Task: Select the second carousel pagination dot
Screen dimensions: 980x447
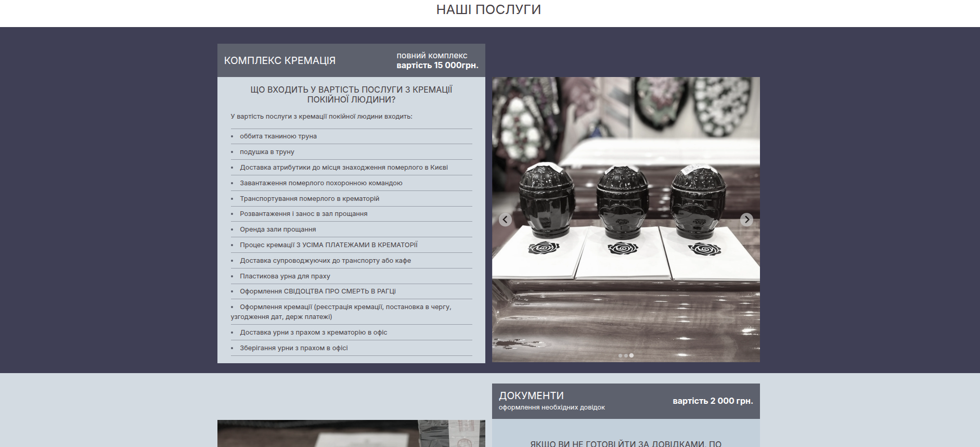Action: pos(626,355)
